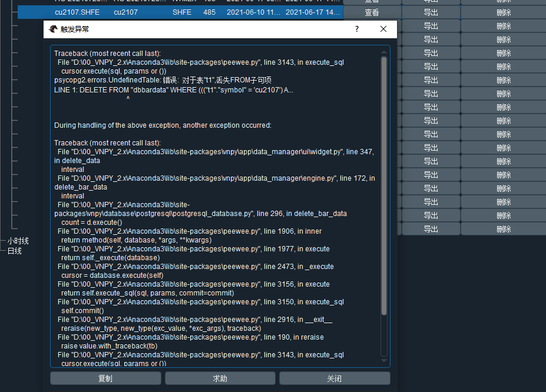Image resolution: width=546 pixels, height=392 pixels.
Task: Click the bottom-most 导出 export button
Action: coord(430,229)
